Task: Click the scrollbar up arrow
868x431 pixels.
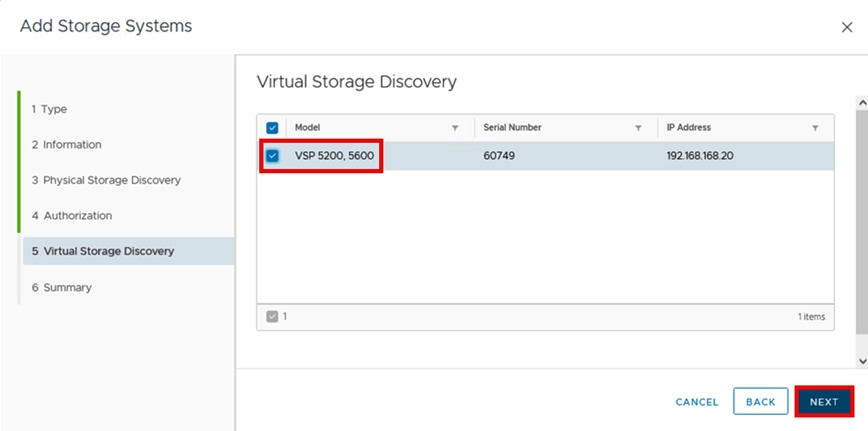Action: point(862,102)
